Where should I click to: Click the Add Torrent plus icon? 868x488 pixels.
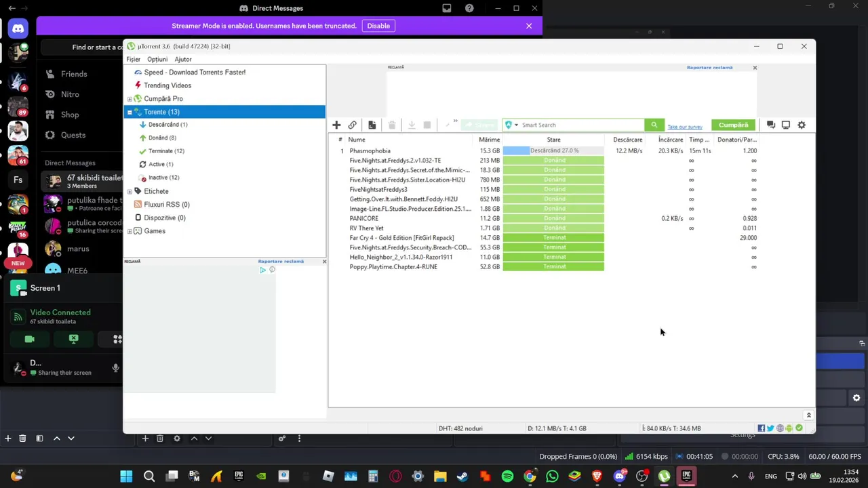point(336,125)
